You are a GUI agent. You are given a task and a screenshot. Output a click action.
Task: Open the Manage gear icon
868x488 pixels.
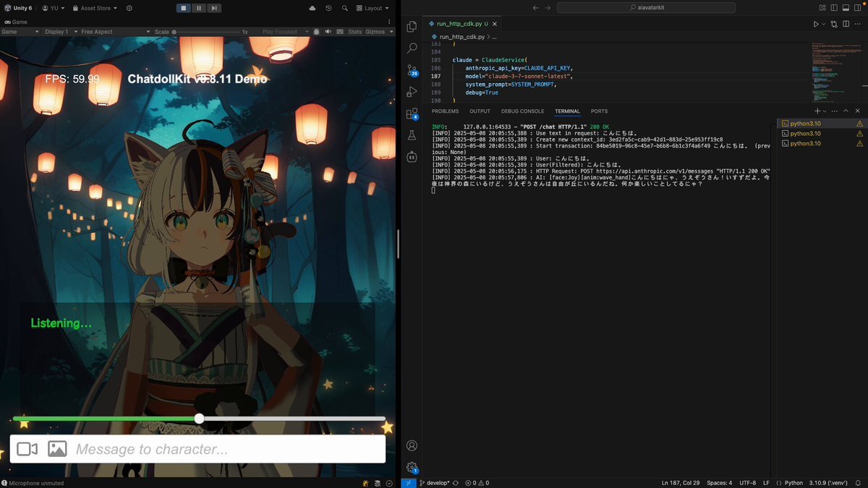coord(412,467)
